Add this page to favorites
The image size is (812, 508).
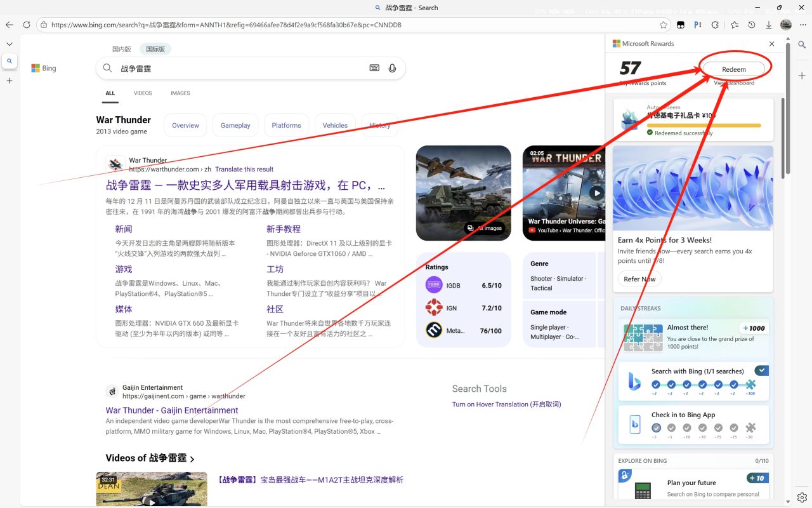664,25
